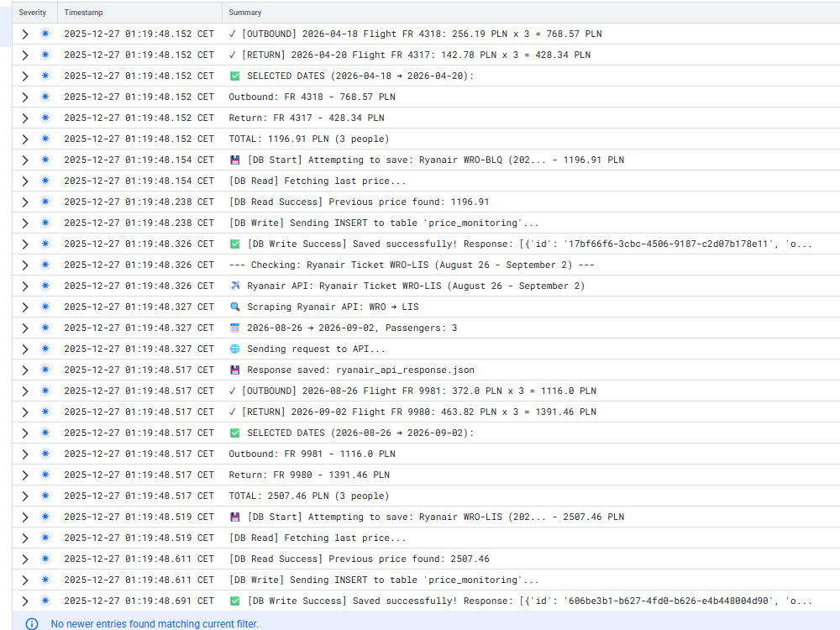The height and width of the screenshot is (630, 840).
Task: Click the floppy disk icon on WRO-BLQ save row
Action: pos(234,160)
